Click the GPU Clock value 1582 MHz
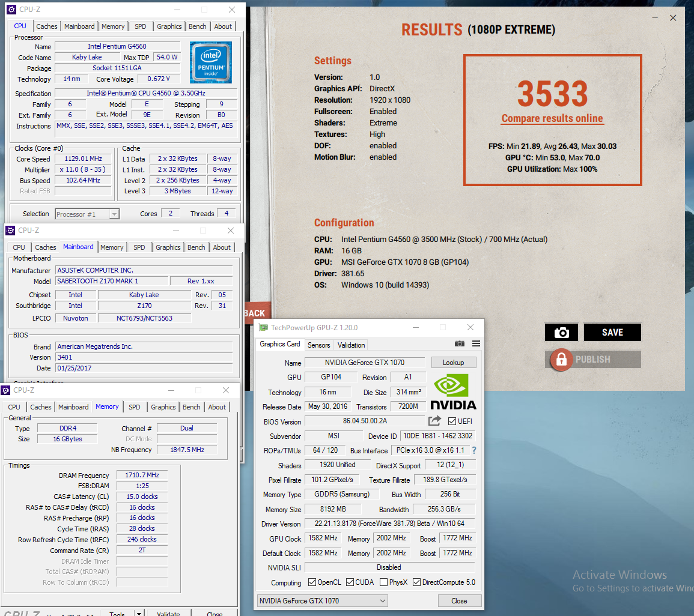Image resolution: width=694 pixels, height=616 pixels. click(323, 538)
